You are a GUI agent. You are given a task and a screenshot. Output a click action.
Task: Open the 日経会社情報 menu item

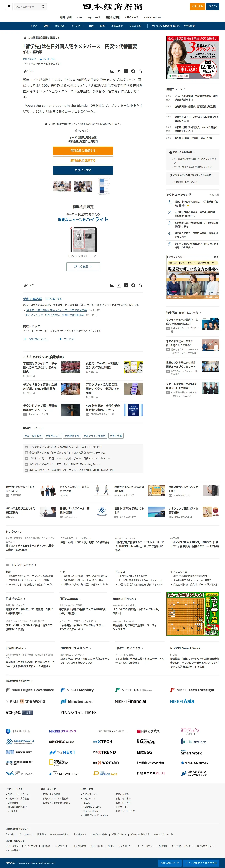pos(113,17)
